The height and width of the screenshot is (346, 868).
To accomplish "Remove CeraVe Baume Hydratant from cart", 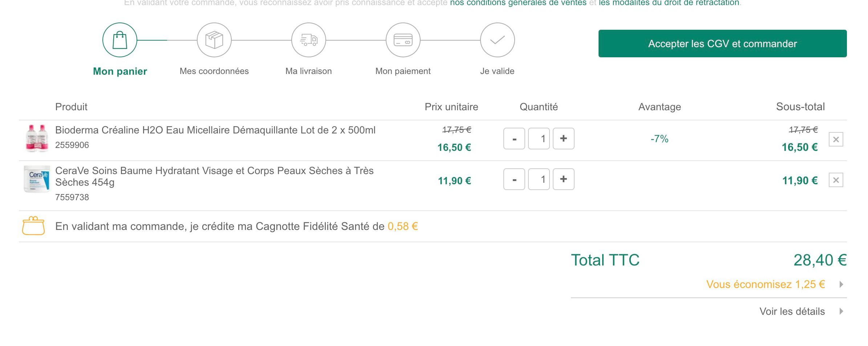I will click(836, 180).
